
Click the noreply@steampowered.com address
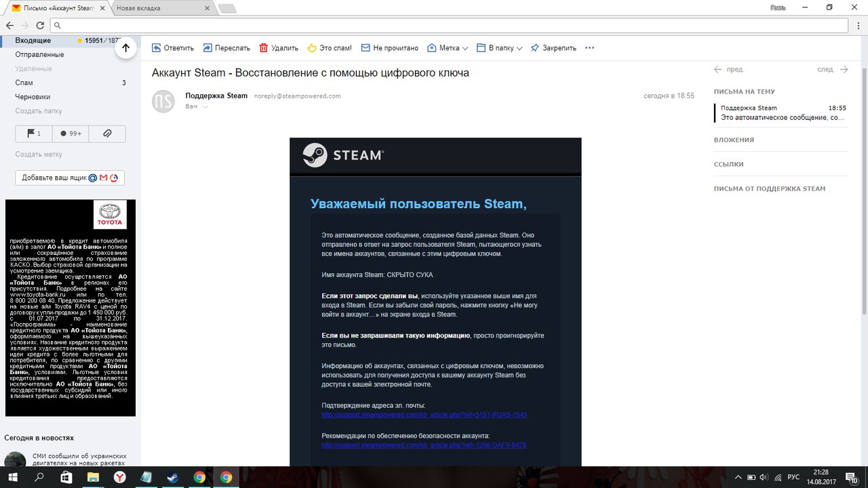pos(297,96)
